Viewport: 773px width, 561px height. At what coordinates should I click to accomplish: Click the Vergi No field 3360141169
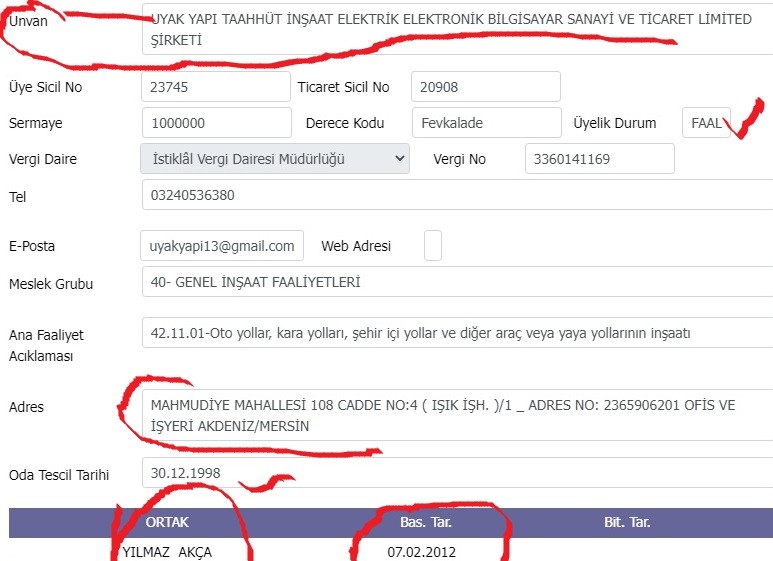click(x=599, y=159)
